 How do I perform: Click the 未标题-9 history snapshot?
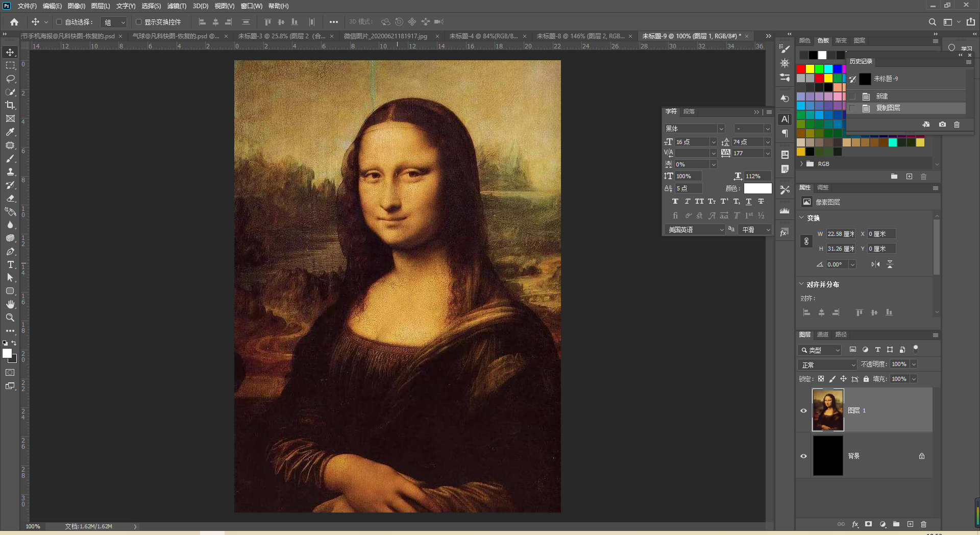pos(906,79)
